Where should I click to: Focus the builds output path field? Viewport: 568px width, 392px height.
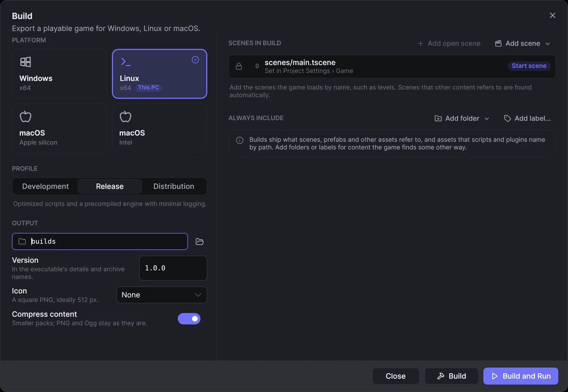pyautogui.click(x=100, y=241)
